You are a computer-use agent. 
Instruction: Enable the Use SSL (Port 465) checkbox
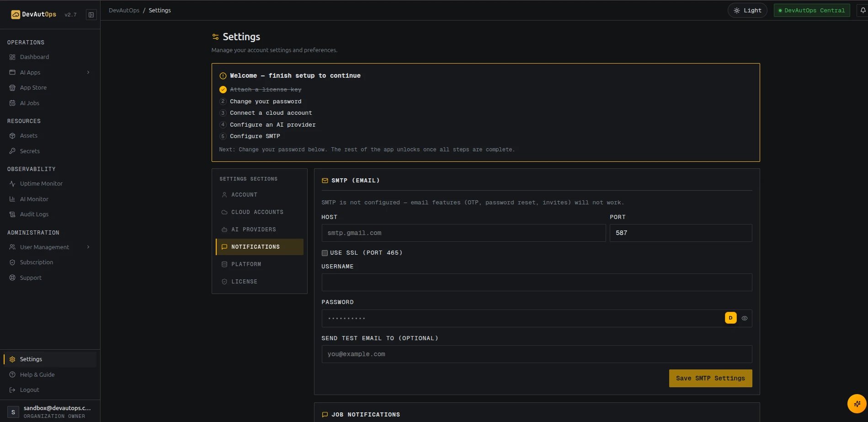pos(325,253)
